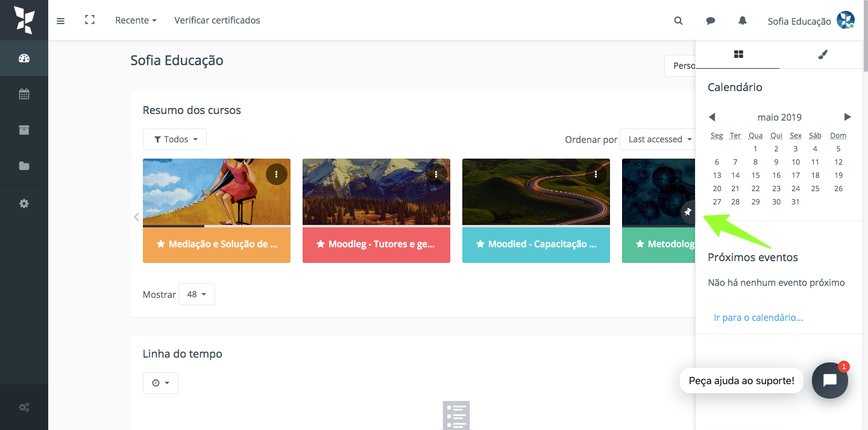Click Verificar certificados in top bar
The width and height of the screenshot is (868, 430).
coord(218,21)
